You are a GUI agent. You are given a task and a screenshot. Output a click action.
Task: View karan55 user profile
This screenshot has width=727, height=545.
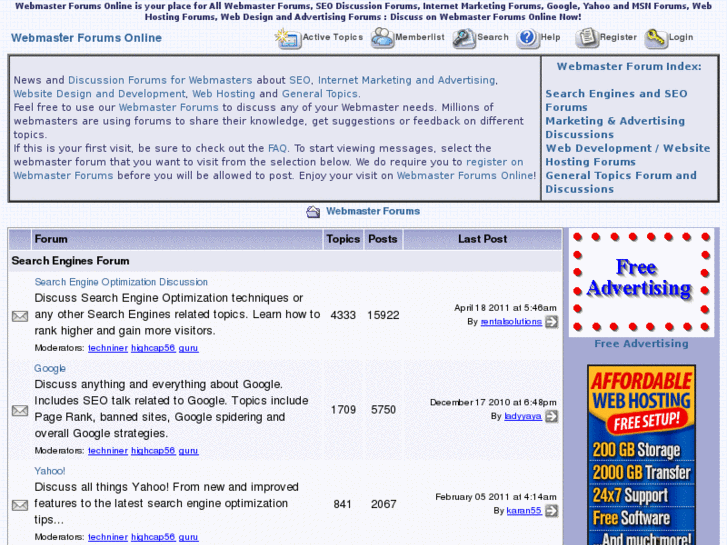coord(524,511)
